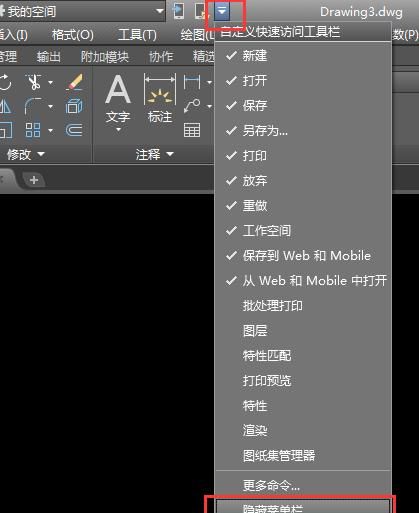The height and width of the screenshot is (513, 419).
Task: Select the Linear dimension icon
Action: 192,82
